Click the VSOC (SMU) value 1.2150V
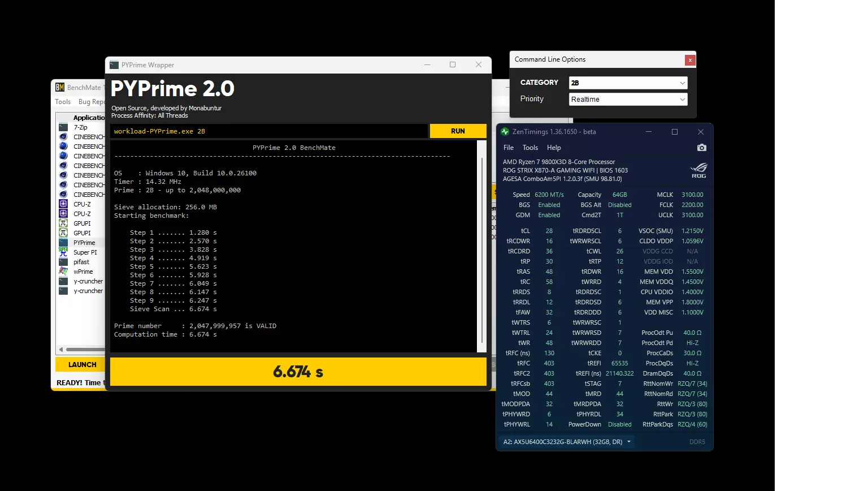Screen dimensions: 868x491 pos(692,231)
